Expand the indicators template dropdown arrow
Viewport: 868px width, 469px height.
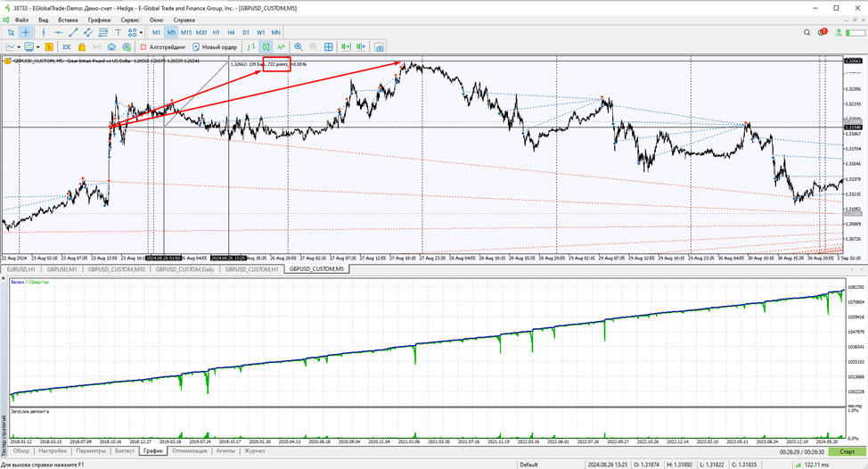click(37, 47)
